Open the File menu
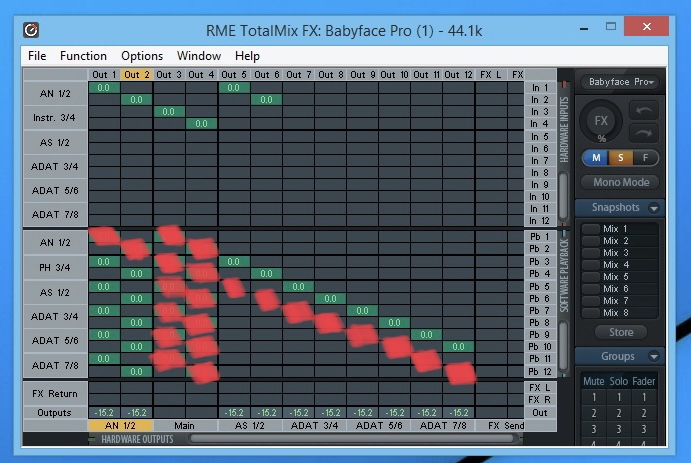691x463 pixels. pos(37,56)
